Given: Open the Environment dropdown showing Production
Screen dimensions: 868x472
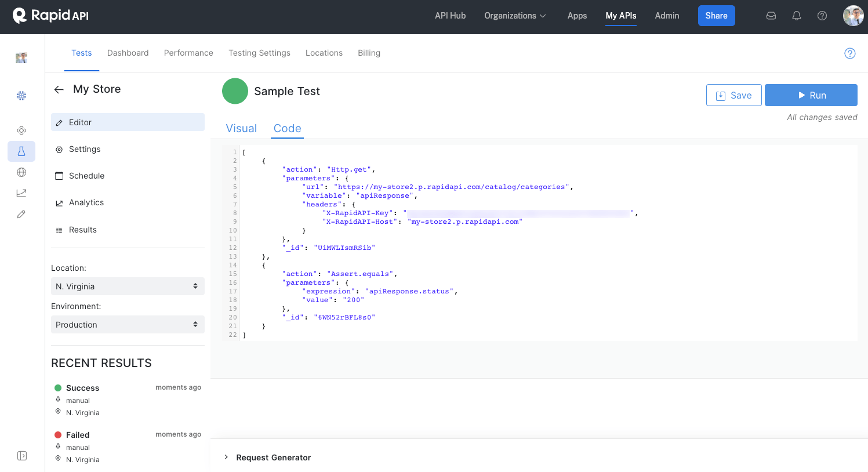Looking at the screenshot, I should pos(128,324).
